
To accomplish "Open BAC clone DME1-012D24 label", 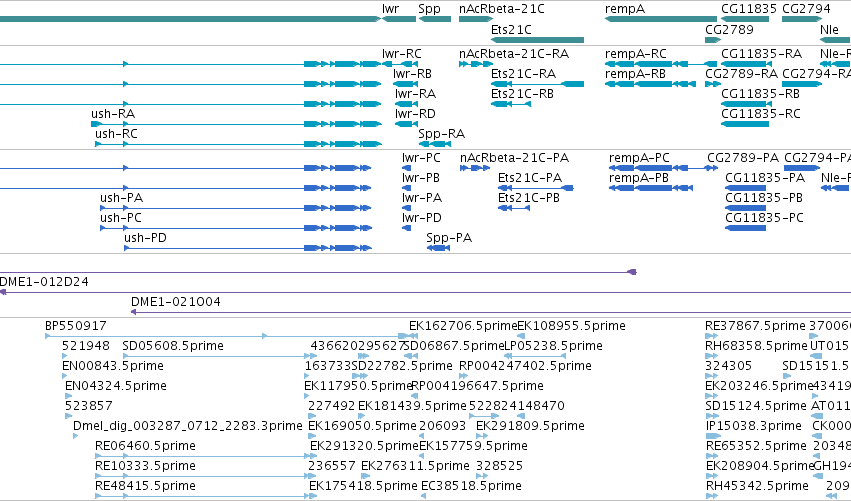I will pos(43,282).
